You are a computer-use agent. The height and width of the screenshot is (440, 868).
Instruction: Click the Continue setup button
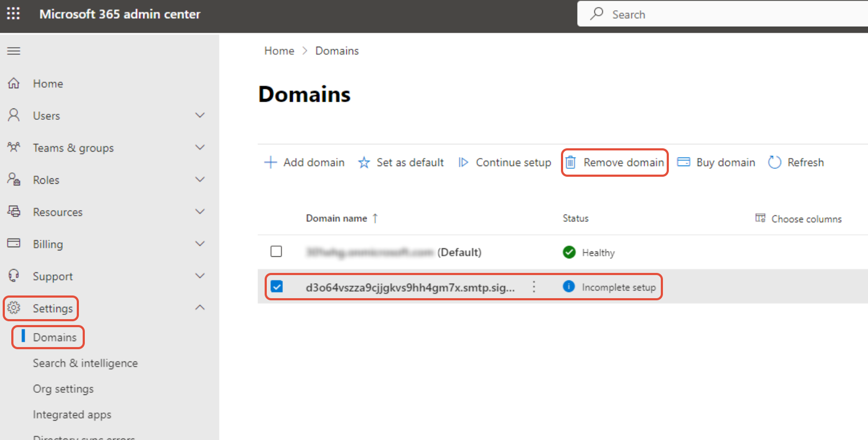(x=505, y=162)
